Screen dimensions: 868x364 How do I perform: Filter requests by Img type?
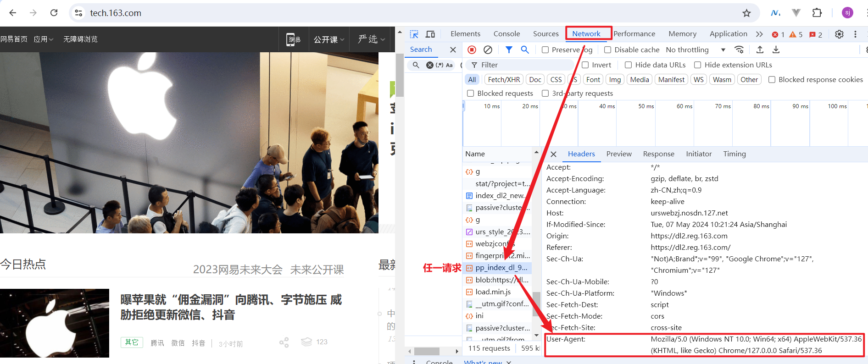click(x=615, y=80)
